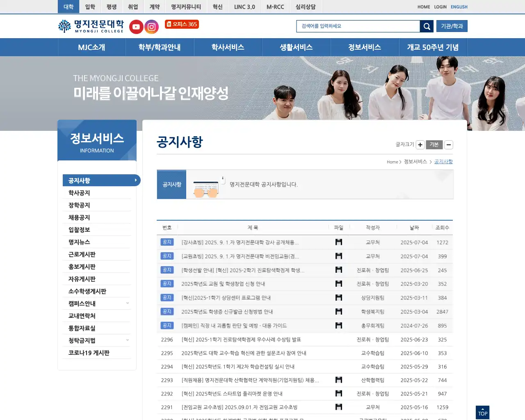Image resolution: width=525 pixels, height=420 pixels.
Task: Open the 정보서비스 main menu
Action: click(x=365, y=47)
